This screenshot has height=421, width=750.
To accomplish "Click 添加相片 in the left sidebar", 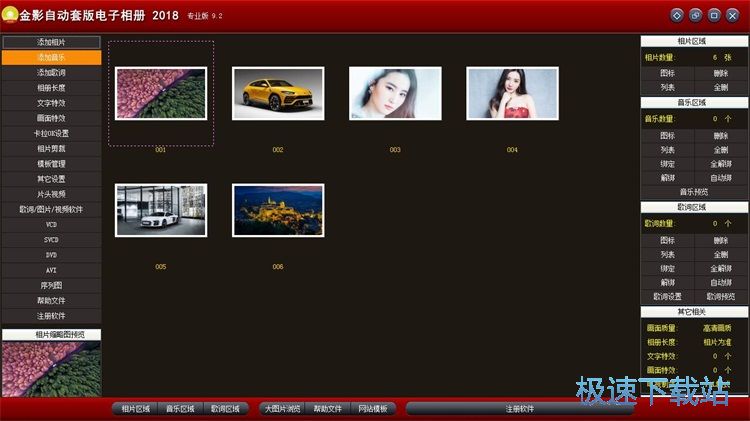I will coord(51,42).
